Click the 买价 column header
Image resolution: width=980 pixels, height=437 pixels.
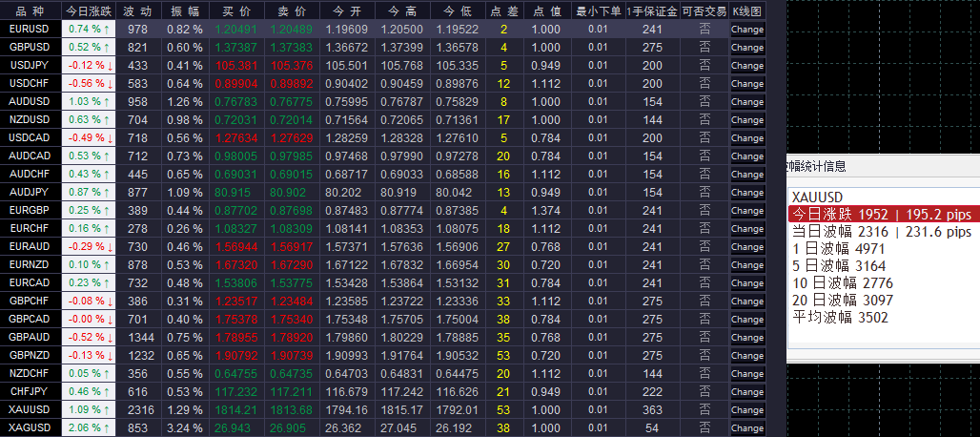(236, 10)
